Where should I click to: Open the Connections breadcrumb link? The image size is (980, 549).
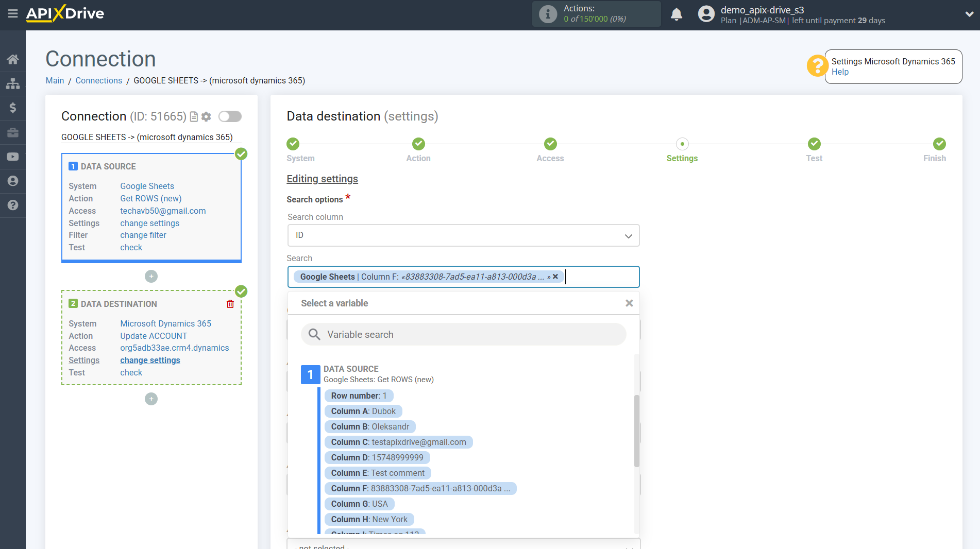tap(99, 81)
